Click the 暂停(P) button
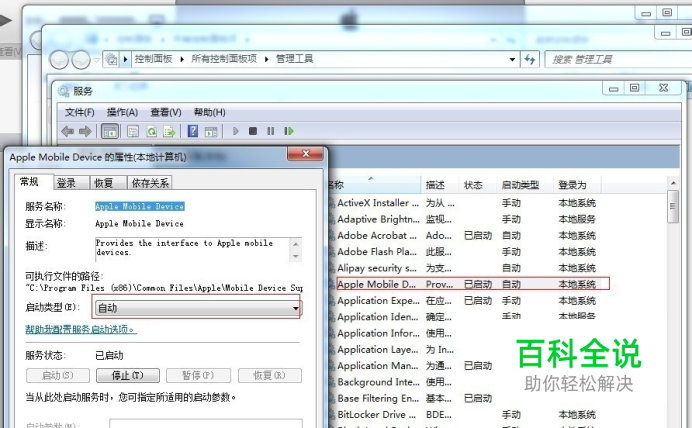692x428 pixels. 198,375
